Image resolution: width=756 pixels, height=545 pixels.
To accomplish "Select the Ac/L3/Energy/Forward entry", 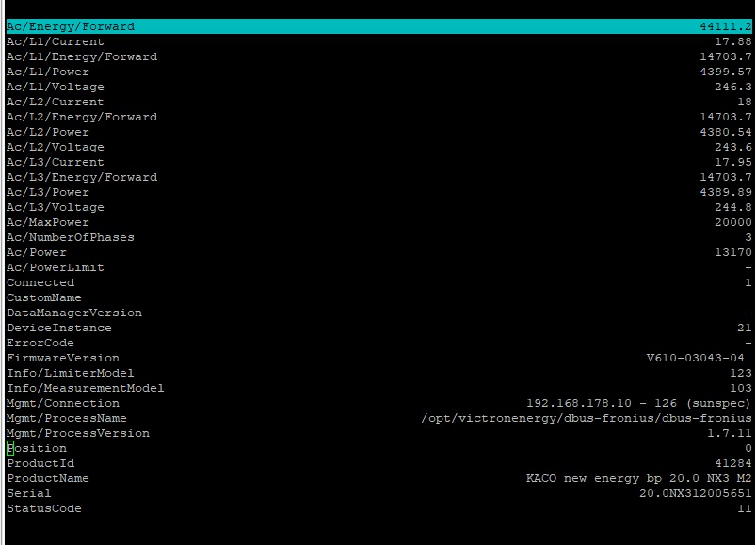I will (378, 177).
